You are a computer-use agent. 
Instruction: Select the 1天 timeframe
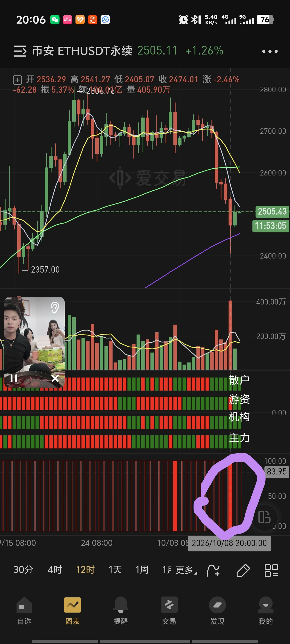[115, 570]
